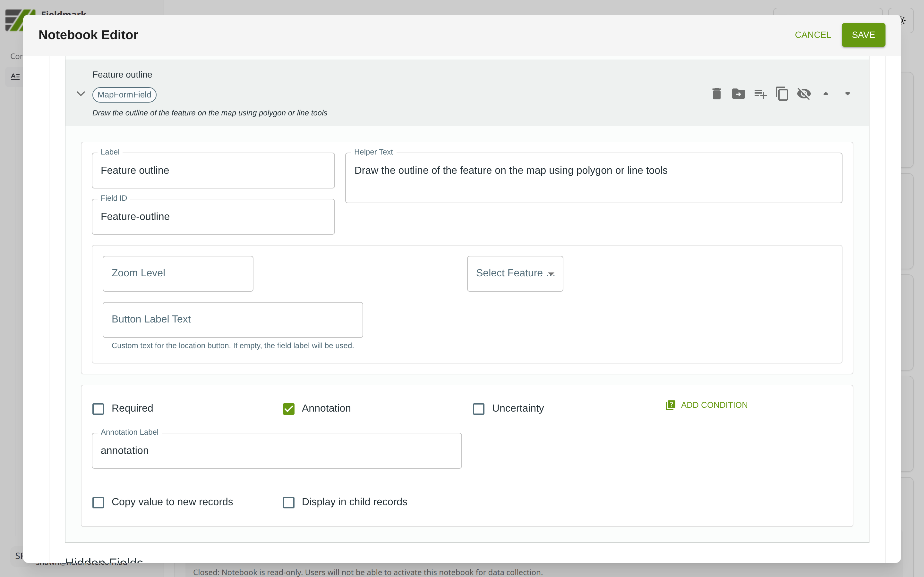Screen dimensions: 924x577
Task: Delete the Feature outline field via trash icon
Action: pos(716,94)
